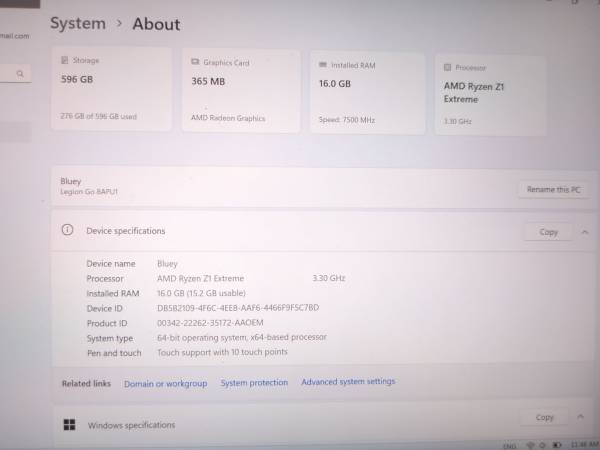Click the Windows logo beside Windows specifications
This screenshot has height=450, width=600.
[x=69, y=425]
